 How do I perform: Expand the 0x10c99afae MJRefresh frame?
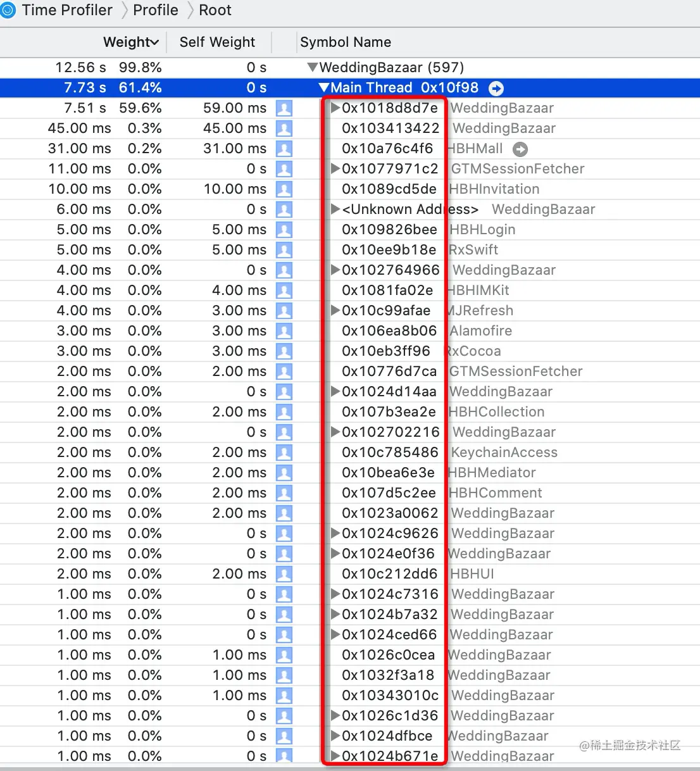click(x=335, y=311)
